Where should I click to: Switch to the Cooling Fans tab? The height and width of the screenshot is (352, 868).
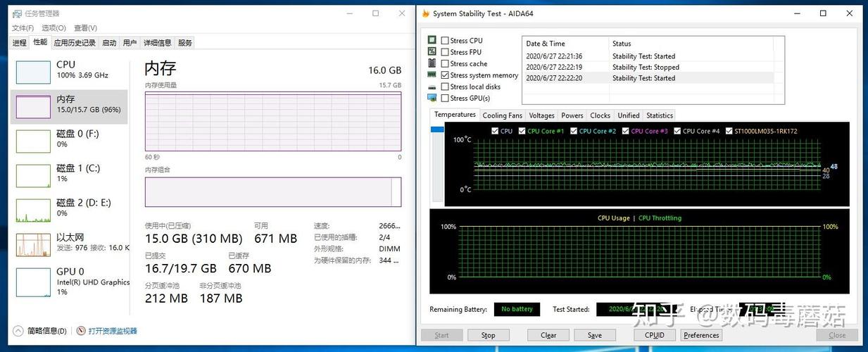coord(502,115)
